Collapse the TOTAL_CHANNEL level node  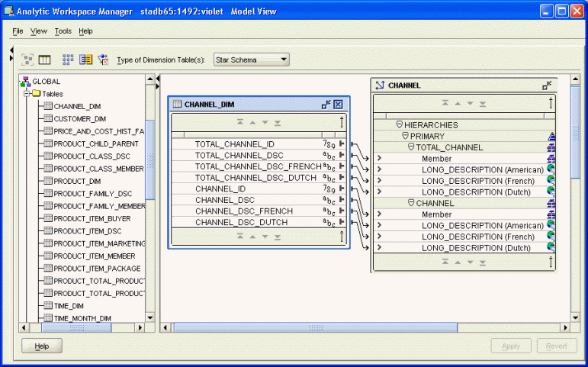(411, 147)
